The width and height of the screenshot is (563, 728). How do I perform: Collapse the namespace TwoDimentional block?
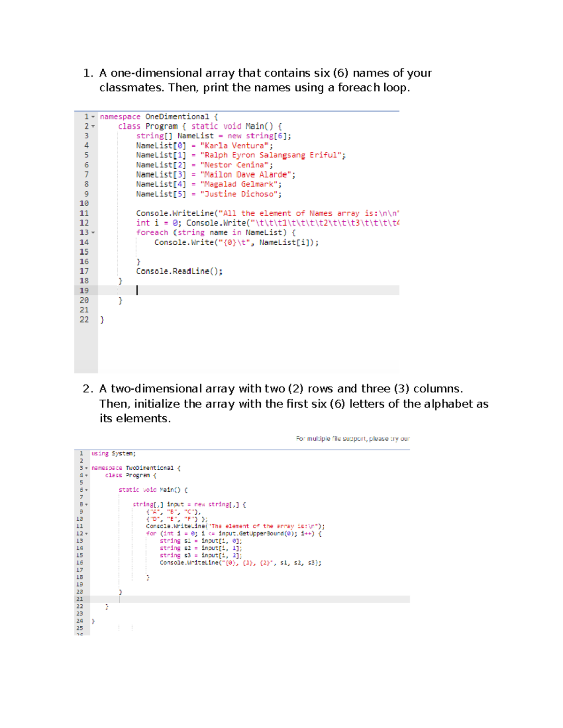pos(86,467)
